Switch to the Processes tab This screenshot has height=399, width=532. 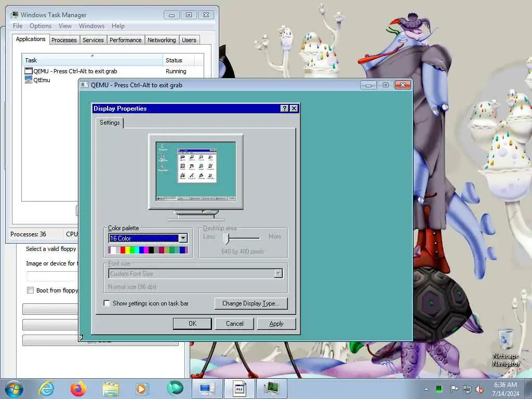coord(64,40)
